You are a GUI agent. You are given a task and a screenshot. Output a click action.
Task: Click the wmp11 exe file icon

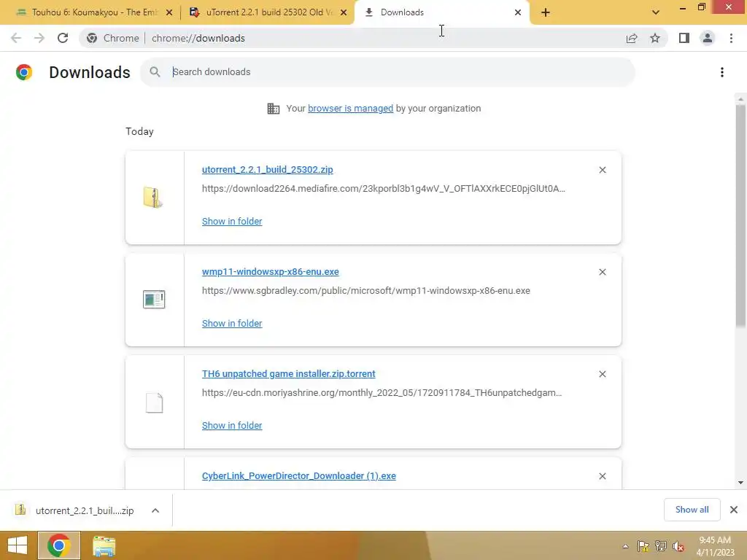point(154,300)
